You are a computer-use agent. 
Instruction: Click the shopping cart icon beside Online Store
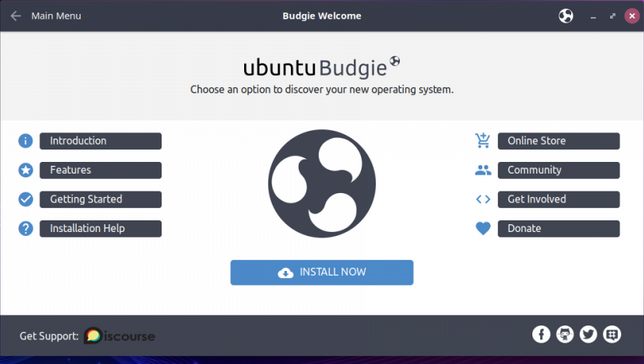click(x=483, y=141)
